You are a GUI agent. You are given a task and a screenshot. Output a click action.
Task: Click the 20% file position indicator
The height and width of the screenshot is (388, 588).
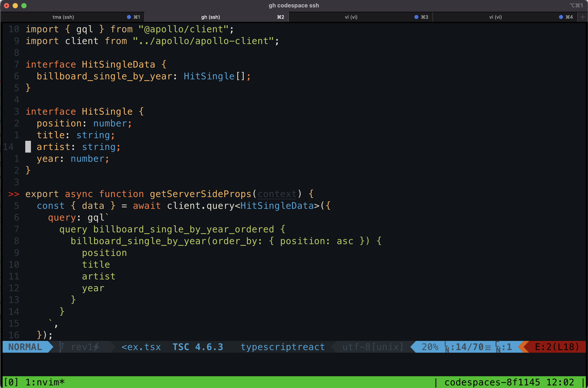[430, 347]
